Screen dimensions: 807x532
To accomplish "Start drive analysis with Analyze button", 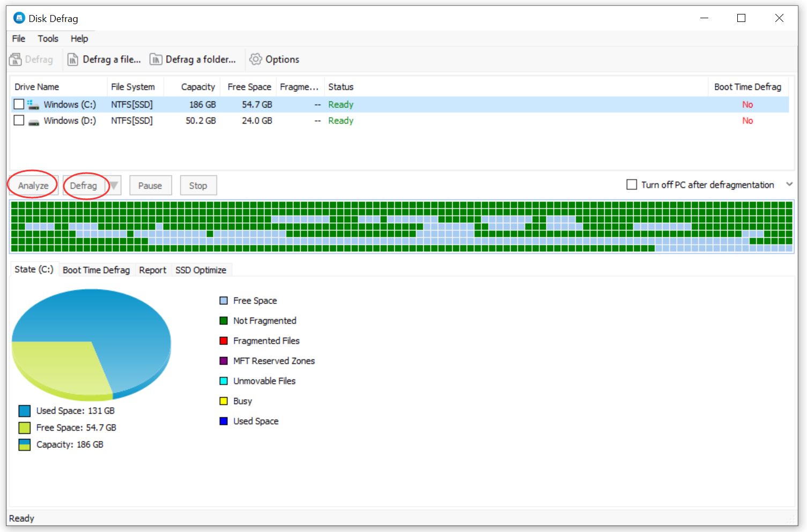I will click(x=32, y=185).
